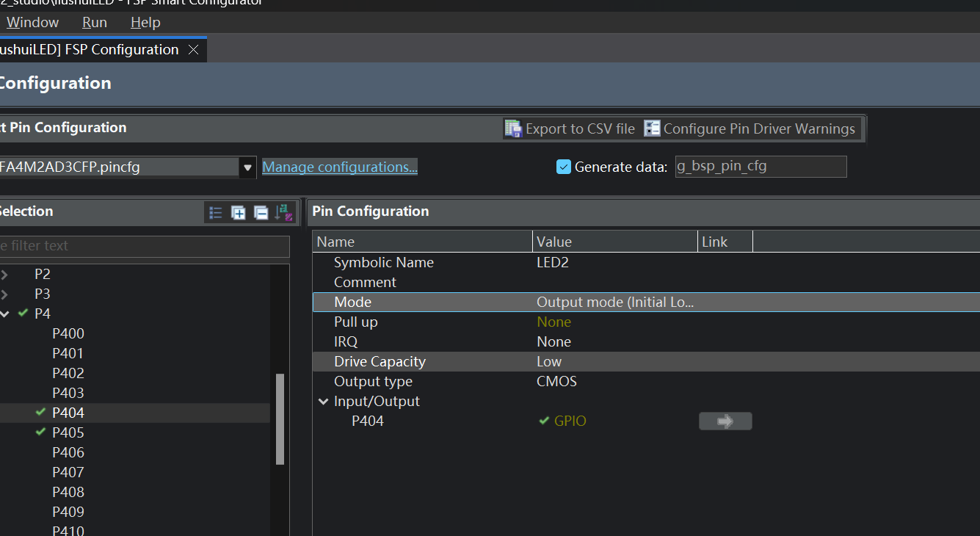Click the alphabetical sort icon in Selection toolbar
Viewport: 980px width, 536px height.
[283, 213]
